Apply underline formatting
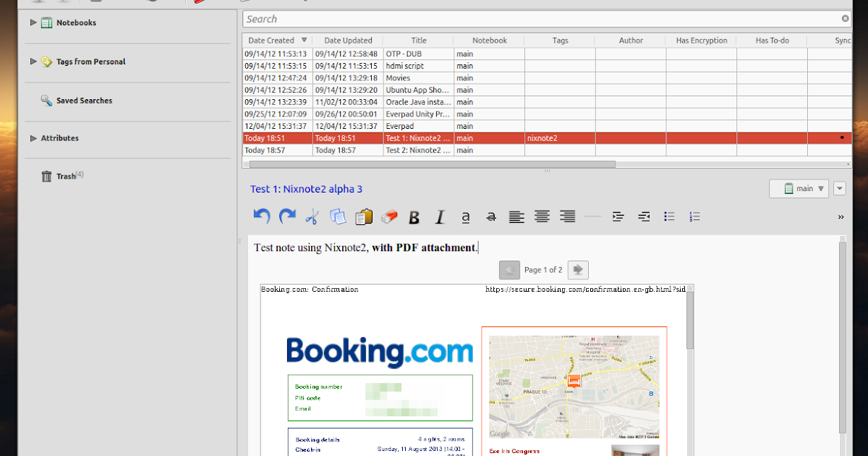Image resolution: width=868 pixels, height=456 pixels. pos(465,217)
